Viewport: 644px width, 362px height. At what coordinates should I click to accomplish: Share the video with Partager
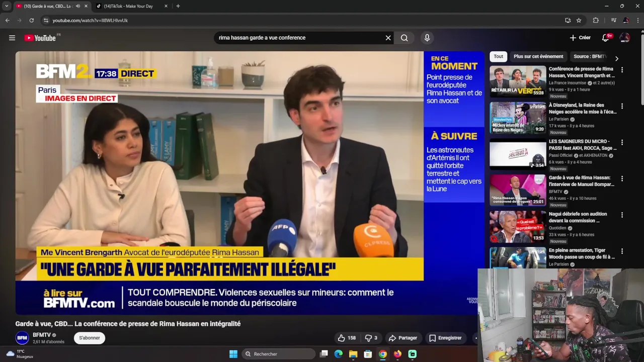(403, 338)
